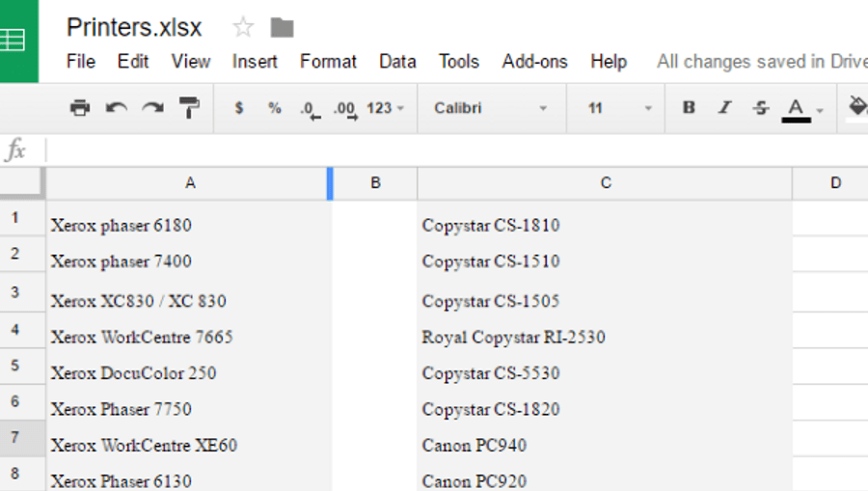The image size is (868, 491).
Task: Select cell Copystar CS-1820
Action: click(605, 402)
